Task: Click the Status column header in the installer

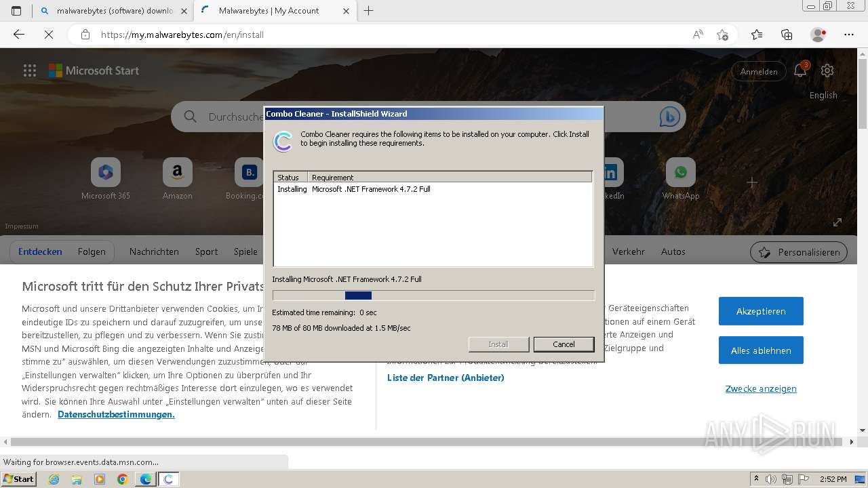Action: [290, 178]
